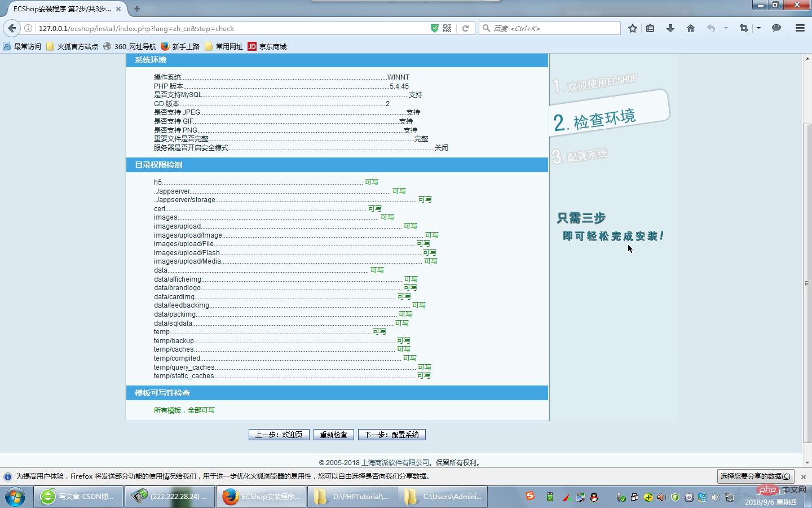Click the 目录权限检测 section header

click(337, 165)
